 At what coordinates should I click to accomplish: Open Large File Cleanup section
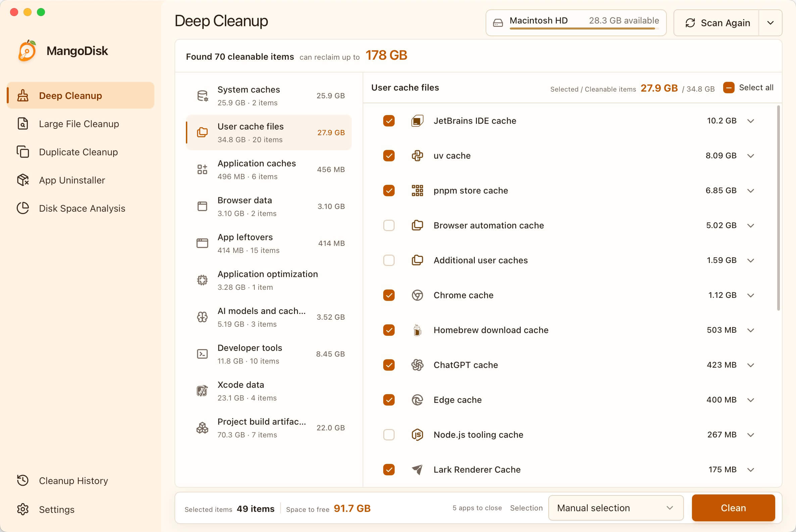click(81, 124)
